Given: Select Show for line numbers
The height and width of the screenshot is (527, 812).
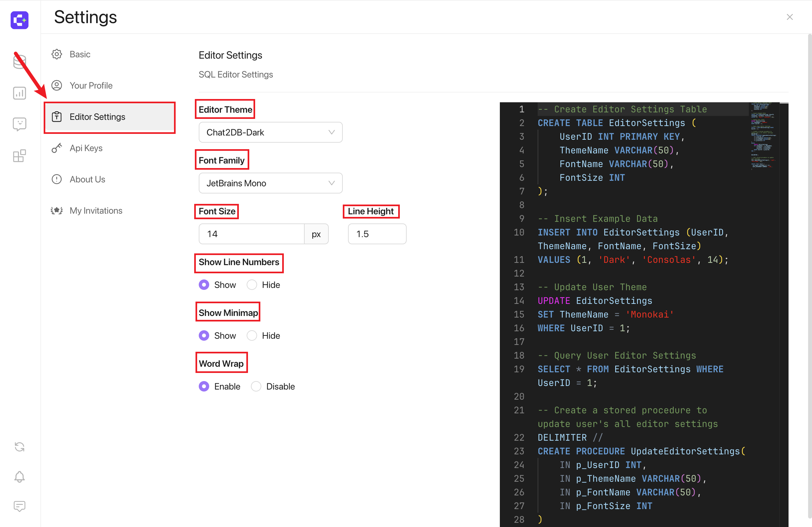Looking at the screenshot, I should tap(204, 285).
